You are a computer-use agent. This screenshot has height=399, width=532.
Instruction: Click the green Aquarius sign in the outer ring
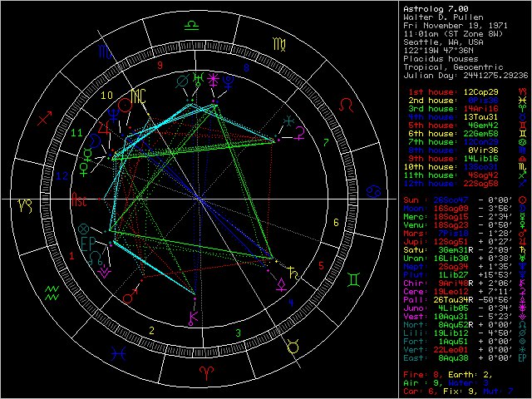[52, 293]
